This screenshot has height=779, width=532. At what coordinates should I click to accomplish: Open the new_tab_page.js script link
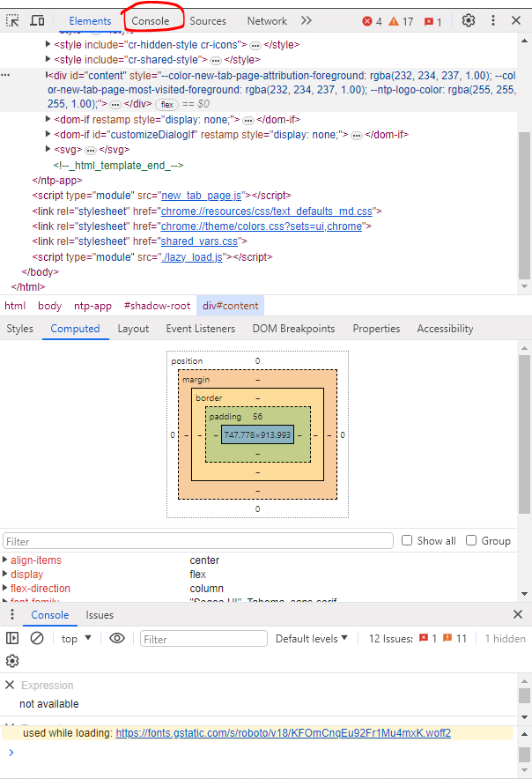(x=201, y=196)
